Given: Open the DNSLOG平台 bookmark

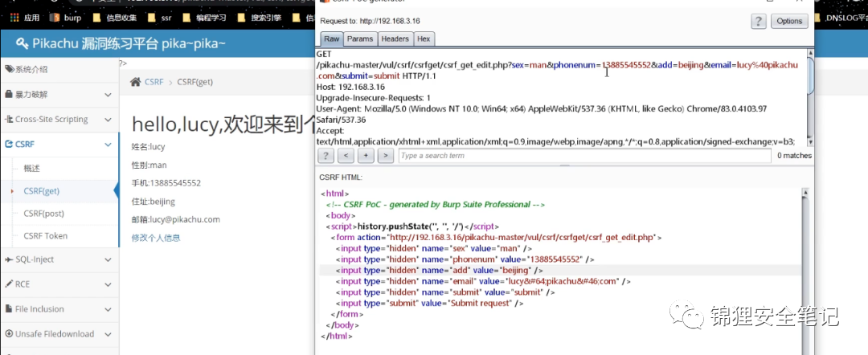Looking at the screenshot, I should (x=841, y=18).
